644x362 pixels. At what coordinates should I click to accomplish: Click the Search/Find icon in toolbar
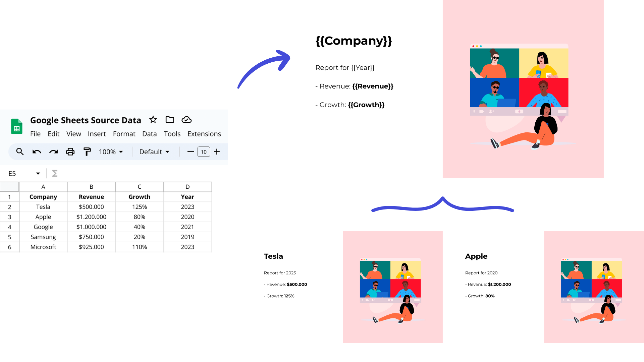pos(19,152)
